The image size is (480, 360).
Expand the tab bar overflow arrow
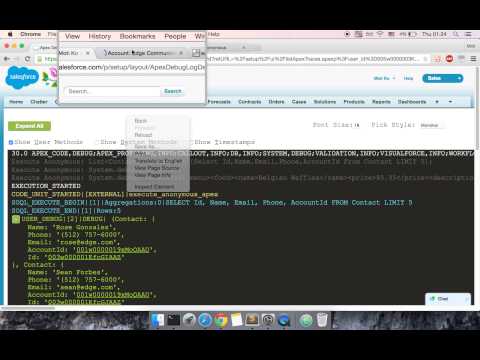[x=450, y=102]
